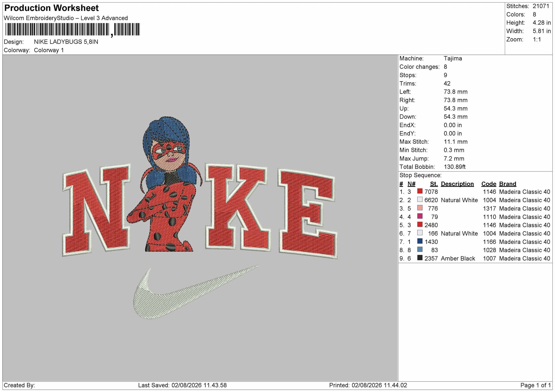This screenshot has width=555, height=392.
Task: Click the width value '5.81 in'
Action: [542, 31]
